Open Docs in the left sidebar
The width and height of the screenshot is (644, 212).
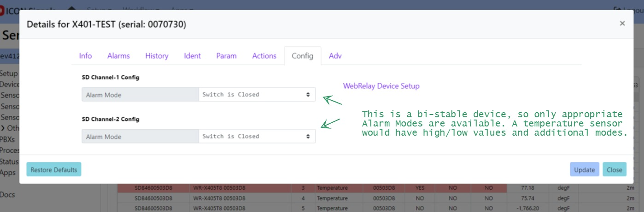tap(7, 195)
